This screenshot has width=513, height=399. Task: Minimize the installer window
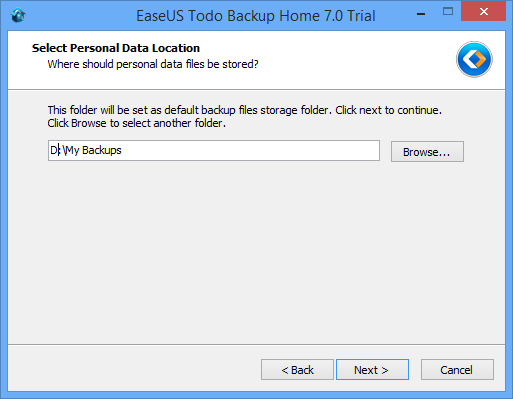click(x=421, y=14)
